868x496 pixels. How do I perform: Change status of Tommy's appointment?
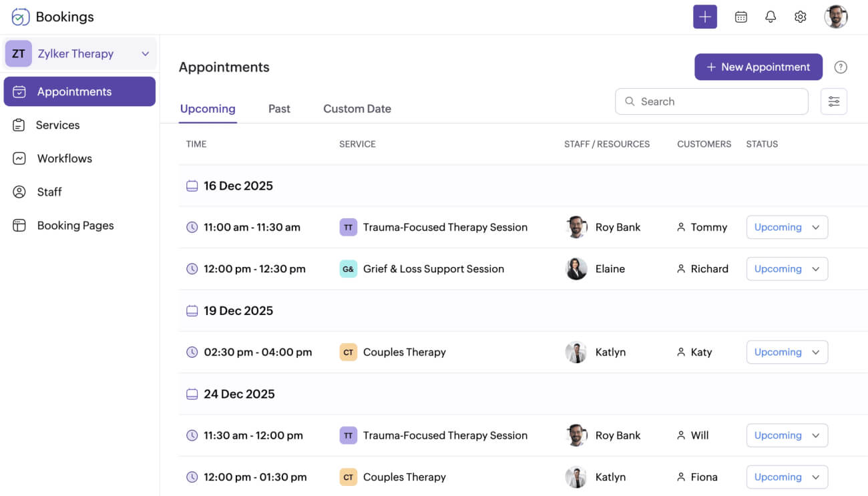point(787,227)
